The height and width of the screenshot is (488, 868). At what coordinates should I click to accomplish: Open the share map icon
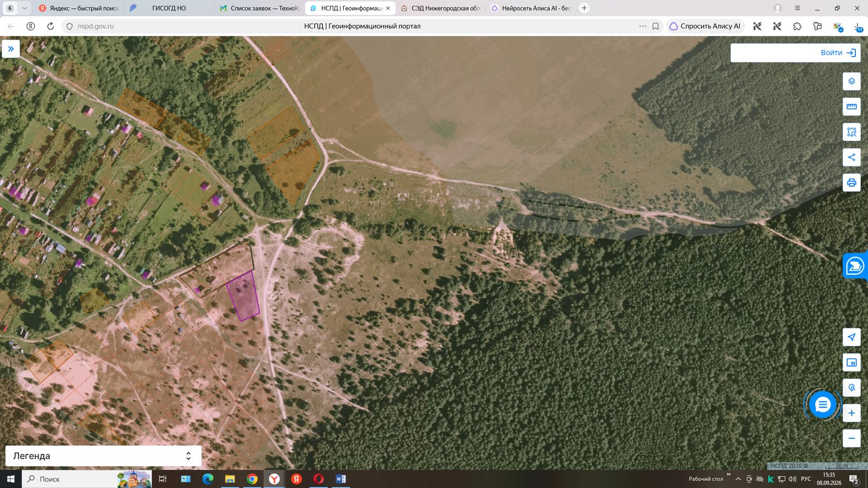coord(851,157)
